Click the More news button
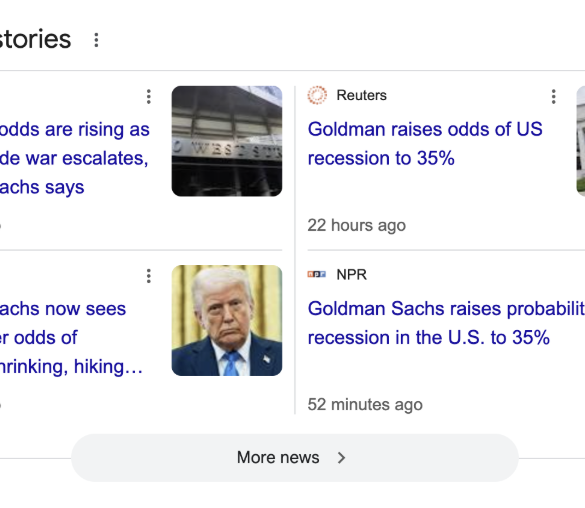 (x=295, y=458)
